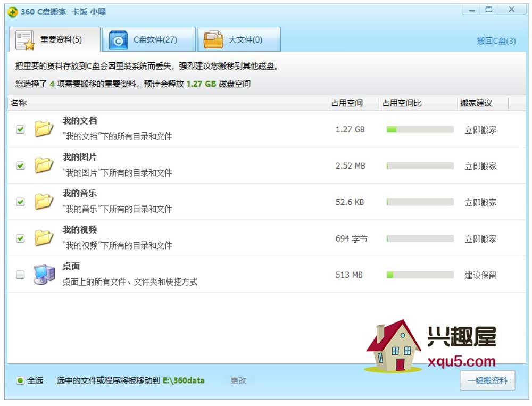Click 立即搬家 for 我的视频
Image resolution: width=532 pixels, height=406 pixels.
click(x=480, y=238)
